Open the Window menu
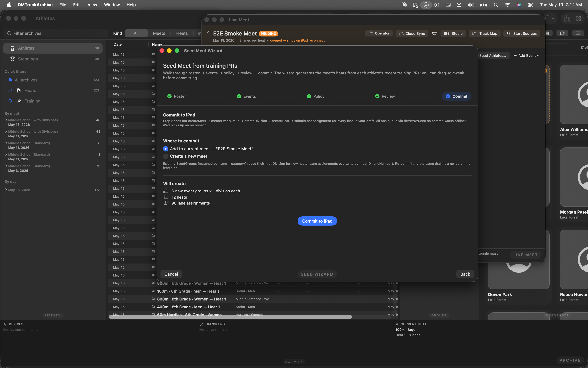The width and height of the screenshot is (588, 368). (112, 5)
